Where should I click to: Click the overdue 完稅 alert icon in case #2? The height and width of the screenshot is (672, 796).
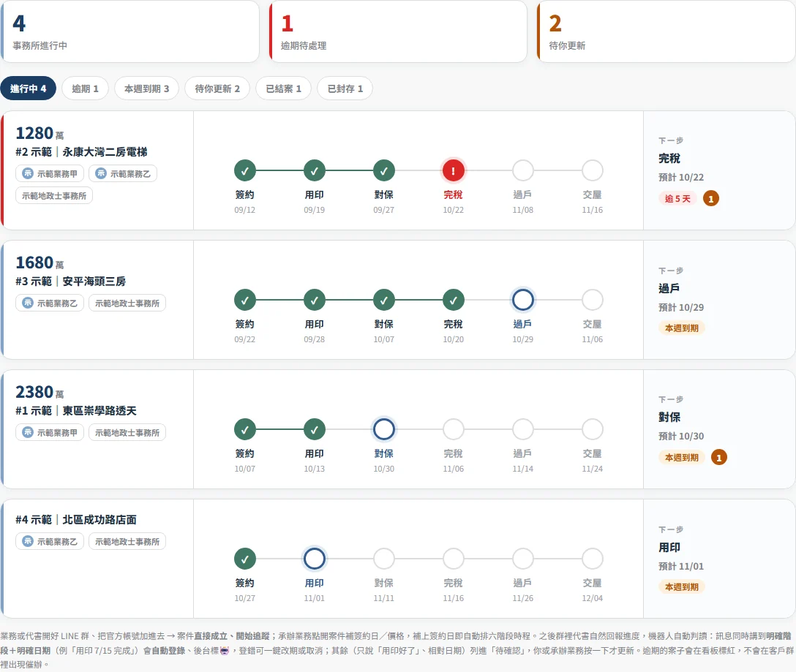click(454, 170)
